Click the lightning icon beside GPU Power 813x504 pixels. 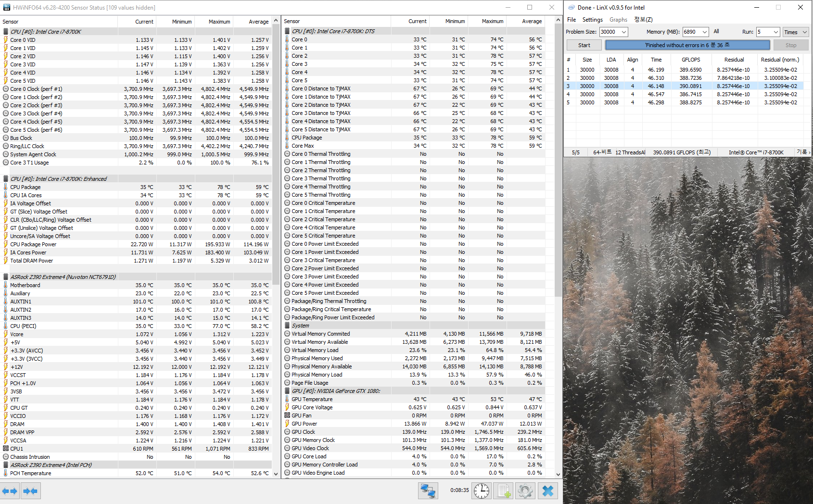(287, 424)
